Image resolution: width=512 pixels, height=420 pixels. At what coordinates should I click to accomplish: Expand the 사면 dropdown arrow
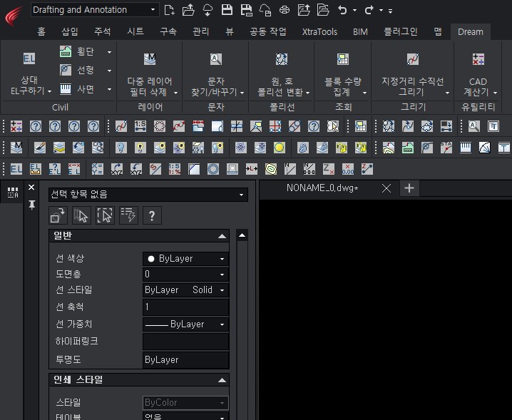coord(109,89)
